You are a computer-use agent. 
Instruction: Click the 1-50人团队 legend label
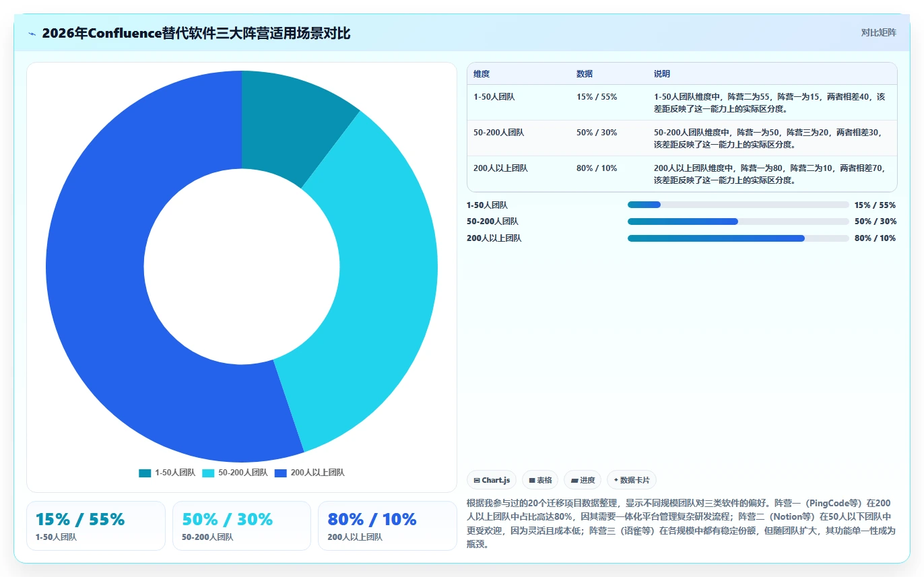tap(175, 473)
